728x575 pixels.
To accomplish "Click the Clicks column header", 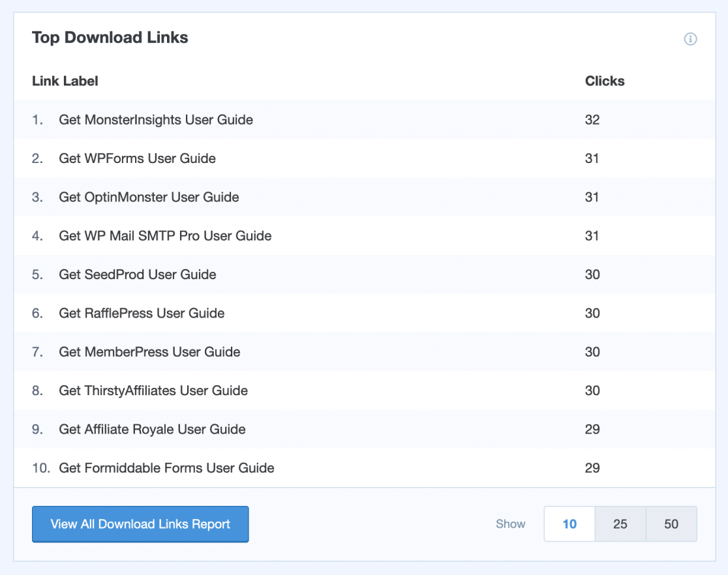I will [605, 81].
